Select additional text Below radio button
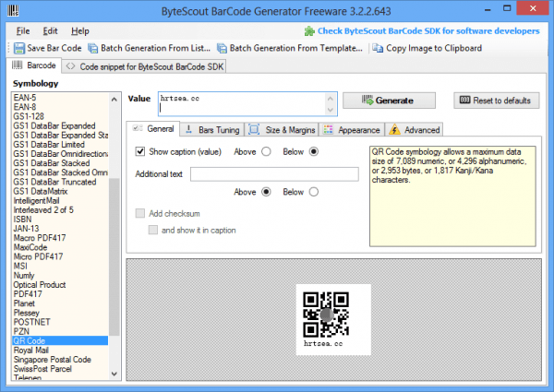This screenshot has height=392, width=554. (x=314, y=192)
